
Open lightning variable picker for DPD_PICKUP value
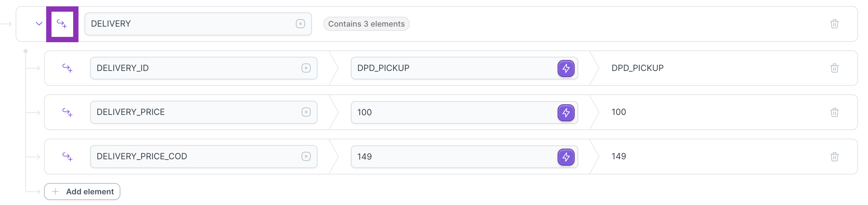click(x=566, y=68)
